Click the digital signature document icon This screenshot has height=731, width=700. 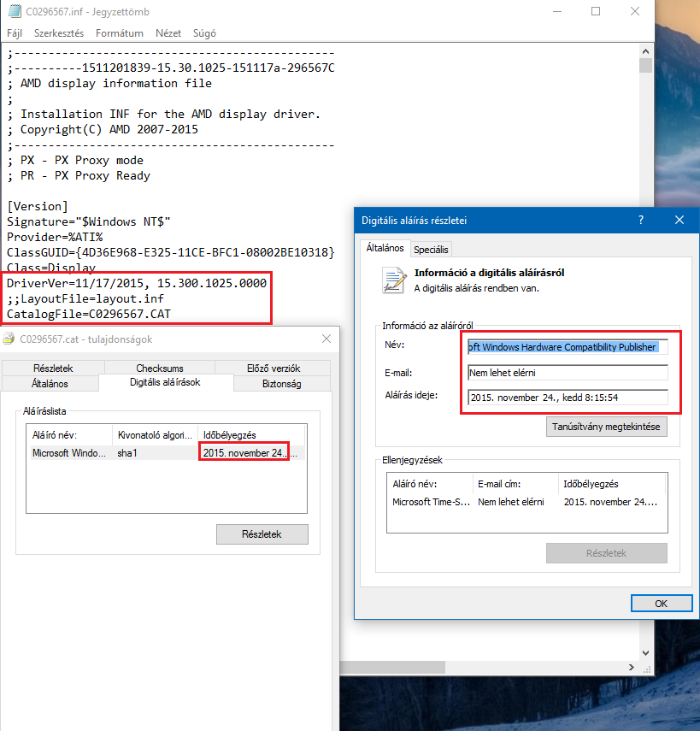point(394,280)
